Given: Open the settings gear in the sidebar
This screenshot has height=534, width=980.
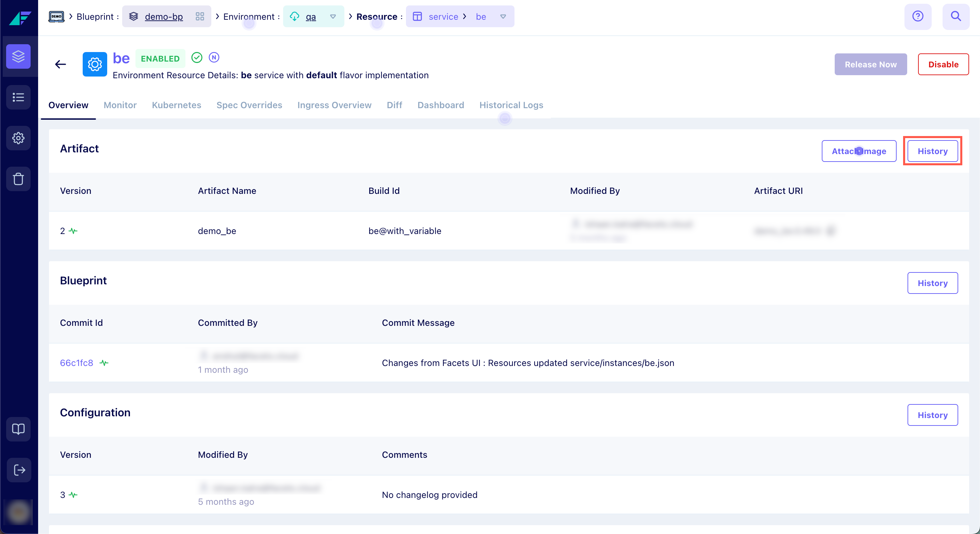Looking at the screenshot, I should (18, 138).
